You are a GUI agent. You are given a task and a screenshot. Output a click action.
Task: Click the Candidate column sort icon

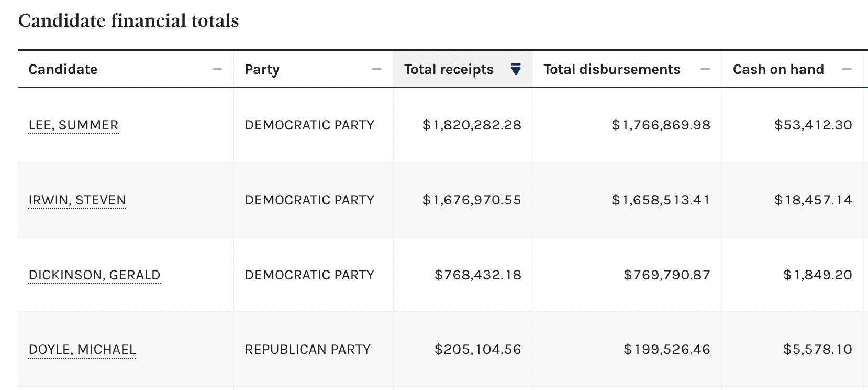pyautogui.click(x=217, y=69)
